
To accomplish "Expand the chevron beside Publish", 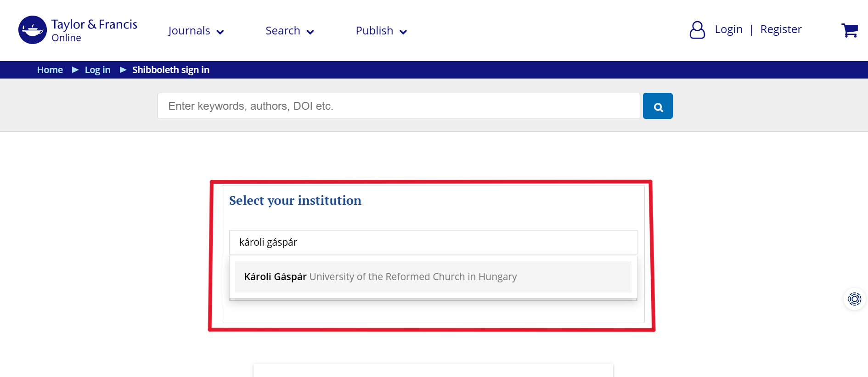I will pos(403,32).
